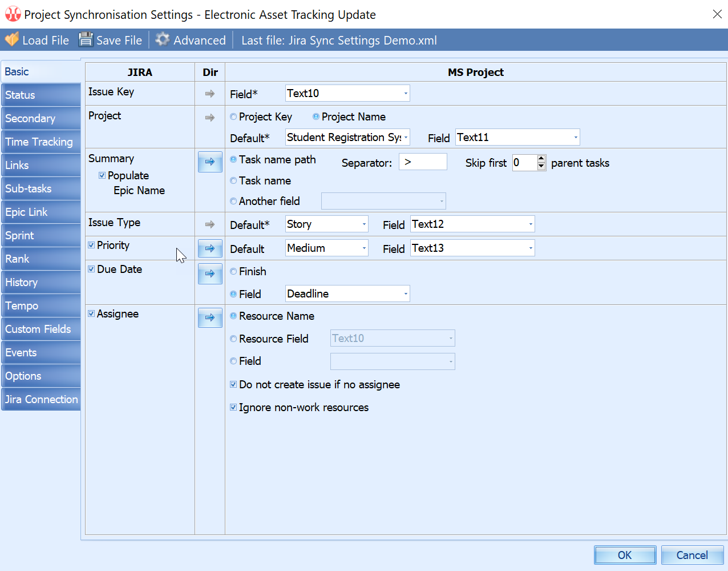Viewport: 728px width, 571px height.
Task: Open the Priority Text13 field dropdown
Action: (472, 248)
